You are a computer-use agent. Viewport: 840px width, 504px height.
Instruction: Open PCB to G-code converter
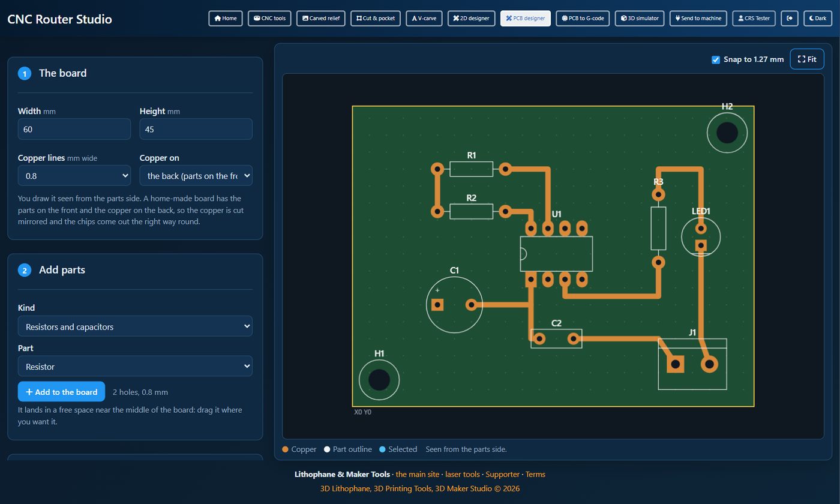coord(583,18)
